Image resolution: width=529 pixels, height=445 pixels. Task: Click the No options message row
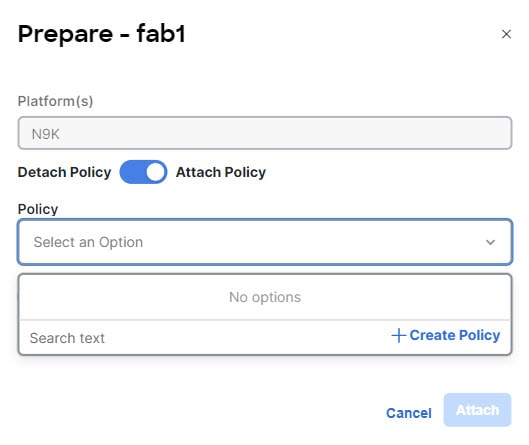[x=265, y=297]
